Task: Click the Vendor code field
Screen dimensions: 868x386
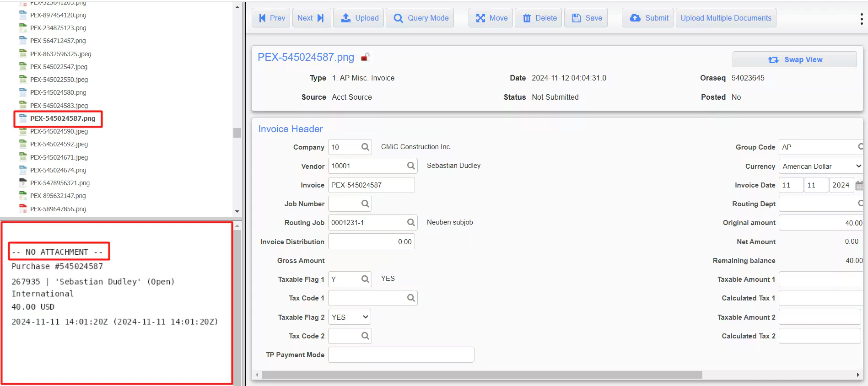Action: tap(367, 166)
